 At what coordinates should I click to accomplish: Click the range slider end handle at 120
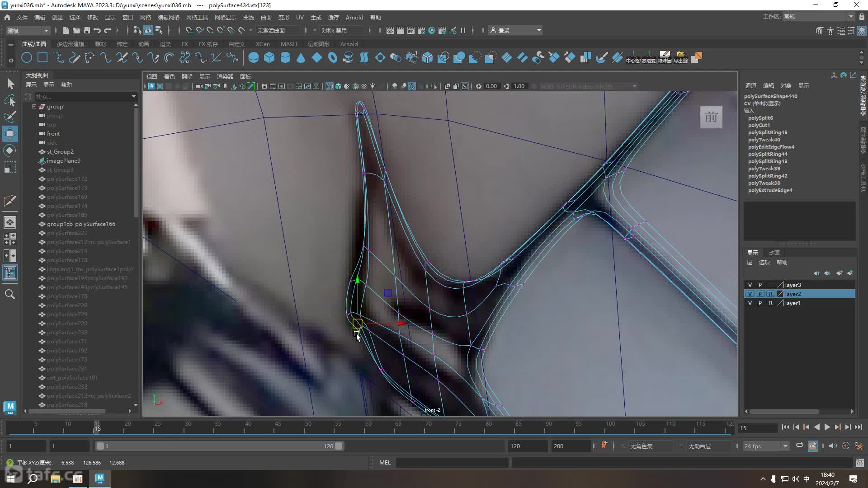click(x=339, y=446)
